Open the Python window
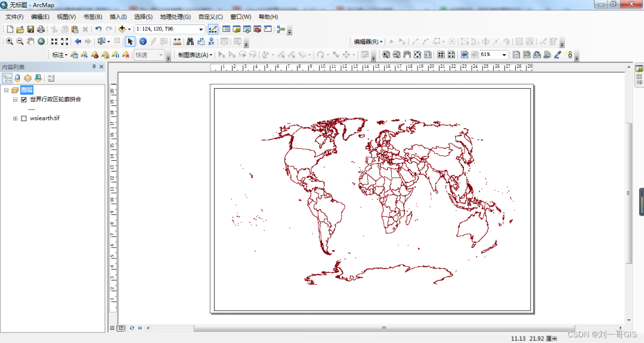 268,29
